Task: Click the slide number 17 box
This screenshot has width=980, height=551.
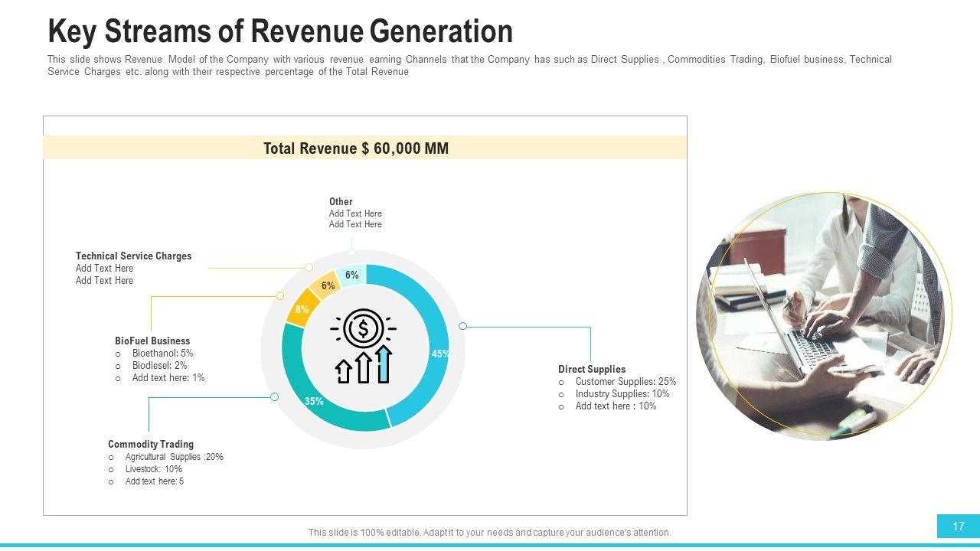Action: [959, 526]
